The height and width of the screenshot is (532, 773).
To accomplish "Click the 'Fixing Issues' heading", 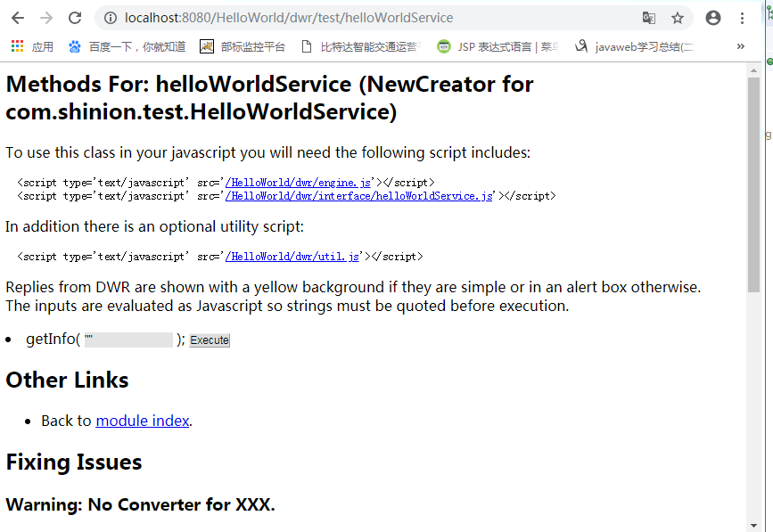I will pos(74,462).
